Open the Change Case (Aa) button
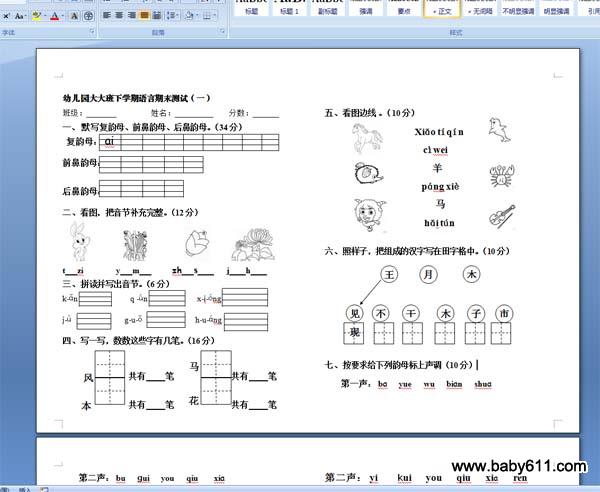Screen dimensions: 600x492 20,16
